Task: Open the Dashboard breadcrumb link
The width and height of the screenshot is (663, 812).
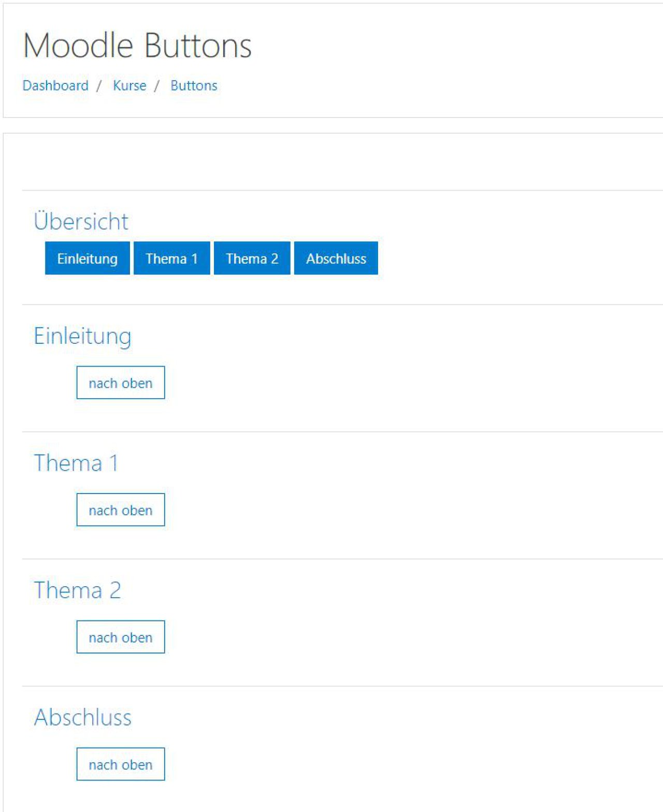Action: click(x=55, y=85)
